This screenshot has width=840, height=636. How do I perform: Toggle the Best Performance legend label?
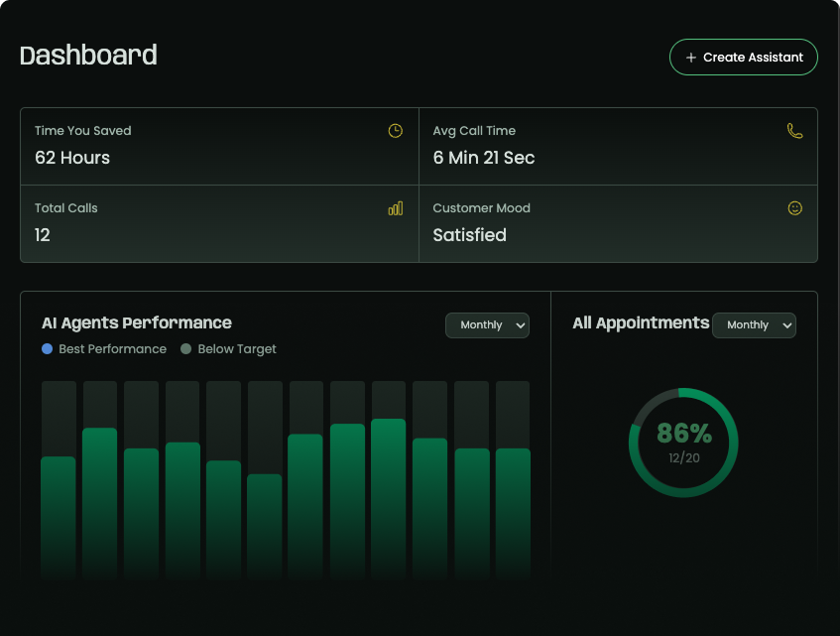click(x=112, y=349)
